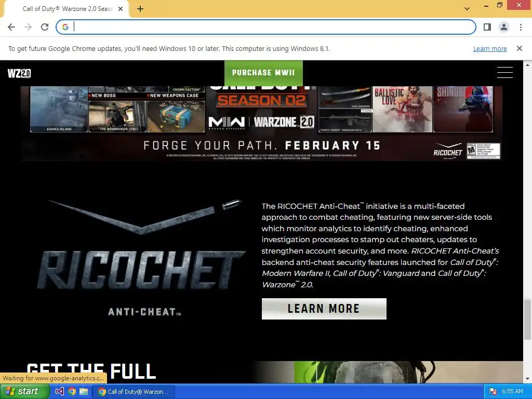Click 'FORGE YOUR PATH. FEBRUARY 15' text
Image resolution: width=532 pixels, height=399 pixels.
(262, 145)
